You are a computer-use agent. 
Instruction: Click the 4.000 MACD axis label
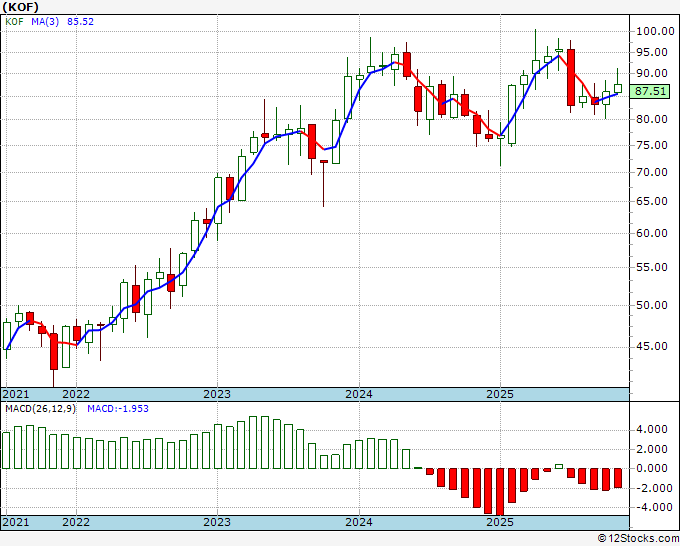pyautogui.click(x=652, y=429)
